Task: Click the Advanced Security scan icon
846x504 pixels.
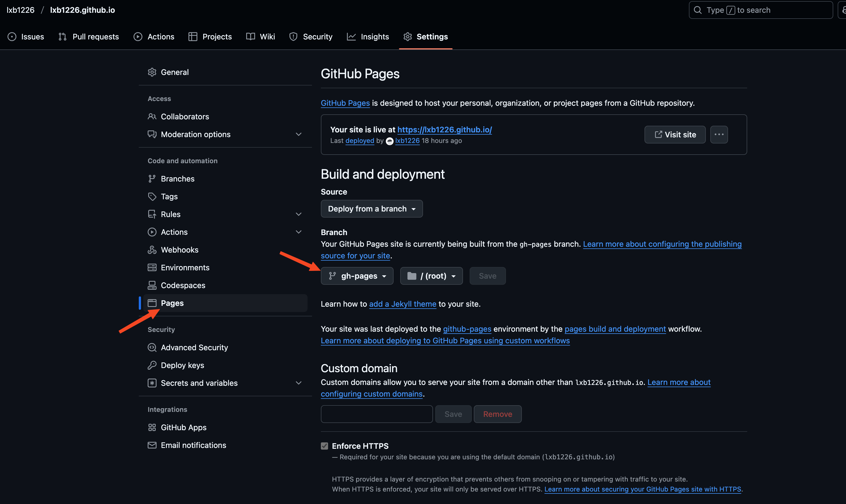Action: pos(152,347)
